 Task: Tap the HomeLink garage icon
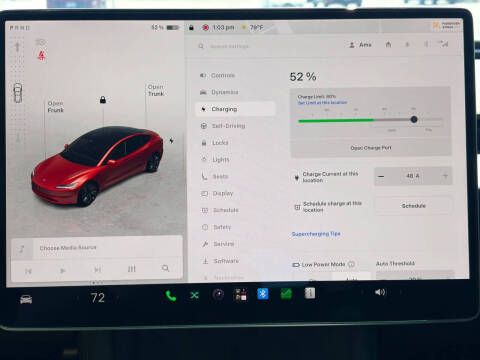pos(388,44)
